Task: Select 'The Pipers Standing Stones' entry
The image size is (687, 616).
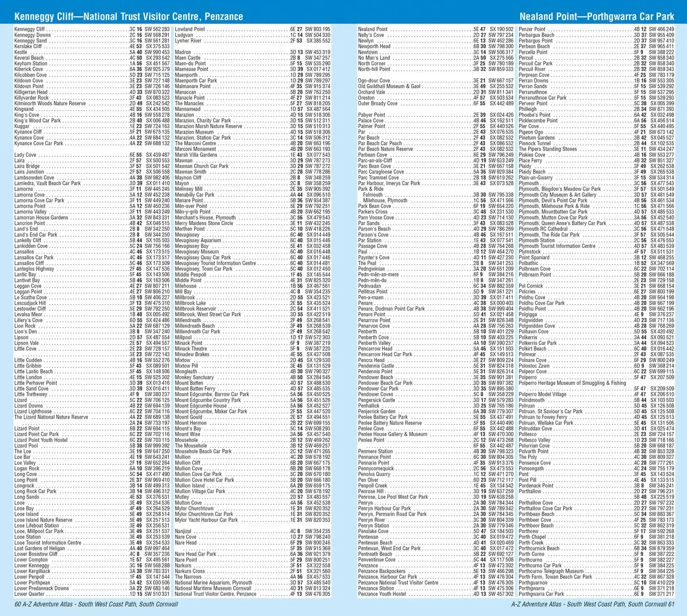Action: 596,149
